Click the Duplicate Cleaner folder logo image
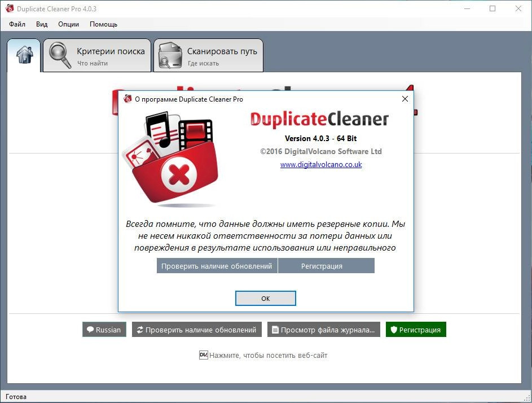 click(170, 159)
